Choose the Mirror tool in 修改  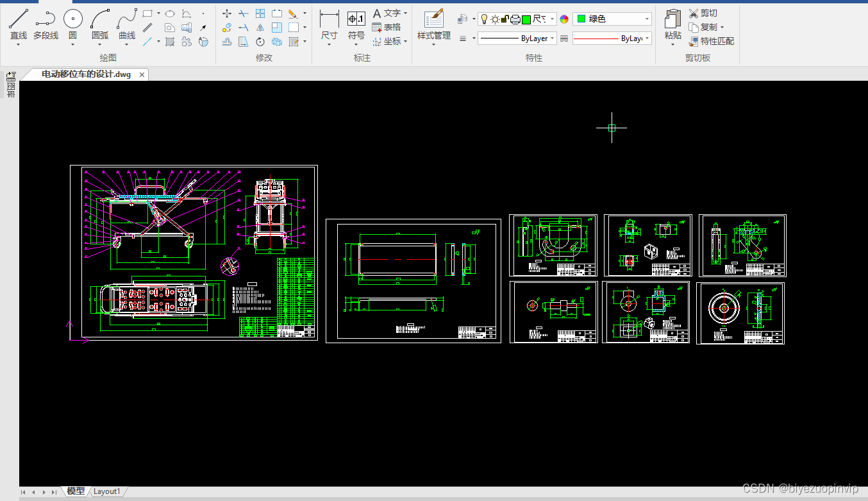pyautogui.click(x=260, y=28)
